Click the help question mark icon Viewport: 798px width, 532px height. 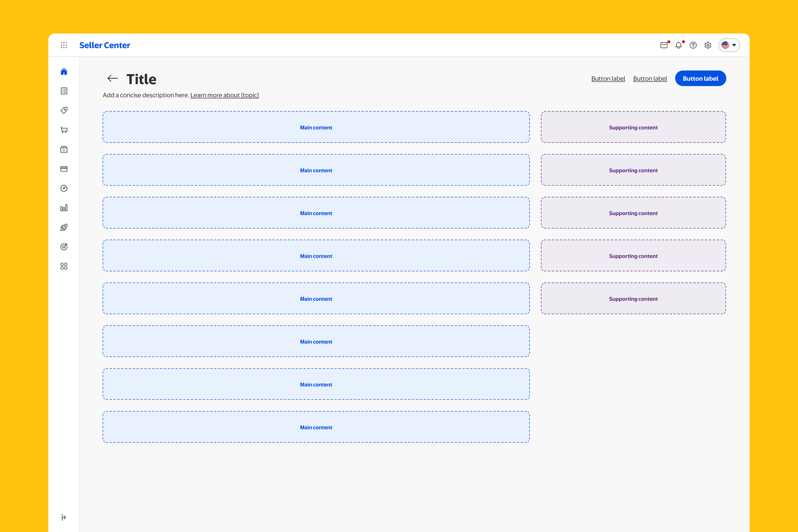point(693,45)
